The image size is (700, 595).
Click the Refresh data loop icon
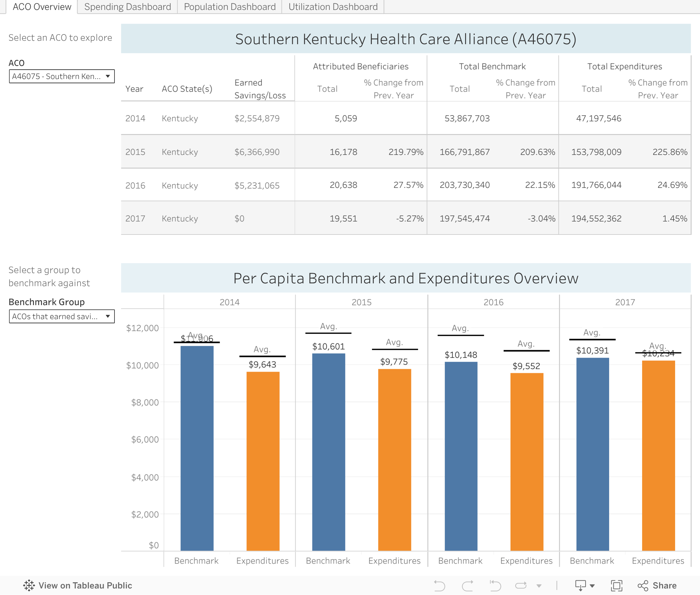[x=520, y=586]
